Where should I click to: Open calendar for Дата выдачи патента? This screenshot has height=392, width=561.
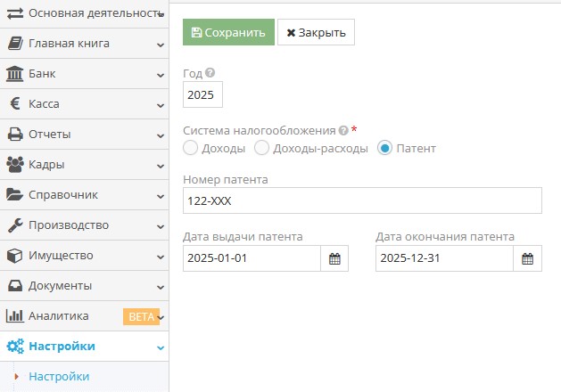point(334,258)
